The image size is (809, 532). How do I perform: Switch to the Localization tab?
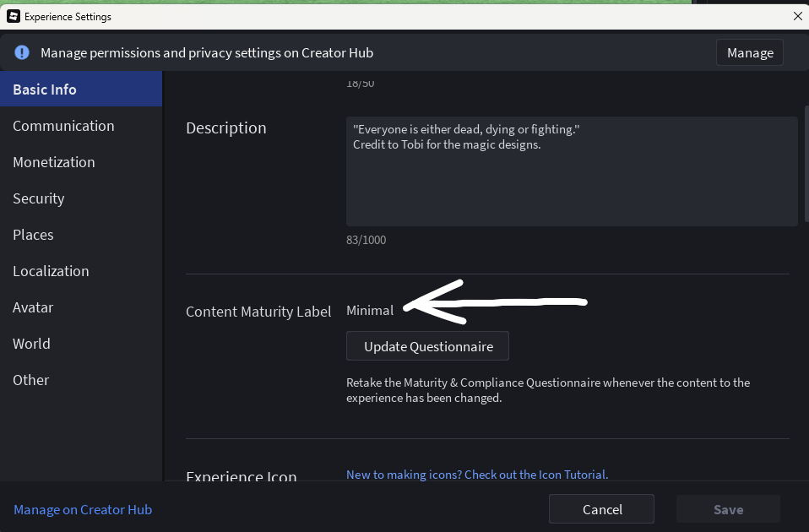[x=51, y=271]
